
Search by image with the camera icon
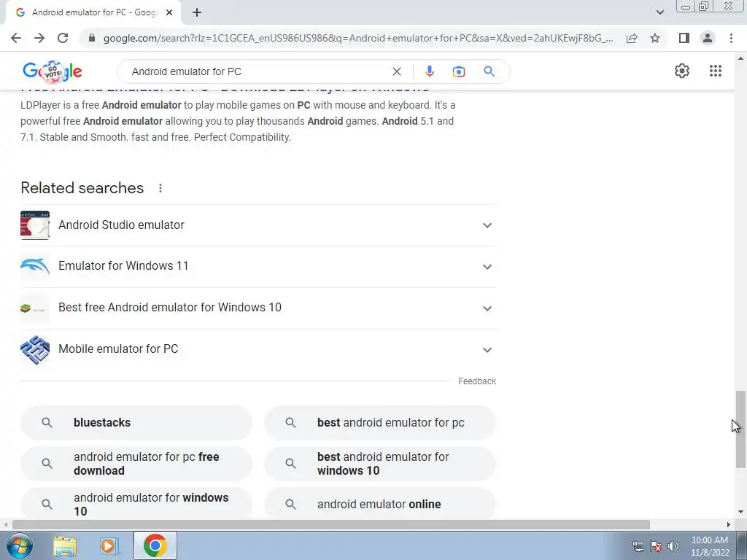tap(459, 71)
